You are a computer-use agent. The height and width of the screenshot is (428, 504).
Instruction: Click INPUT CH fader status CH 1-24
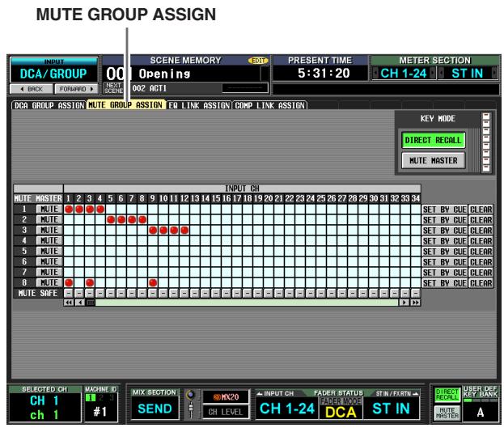pos(287,408)
